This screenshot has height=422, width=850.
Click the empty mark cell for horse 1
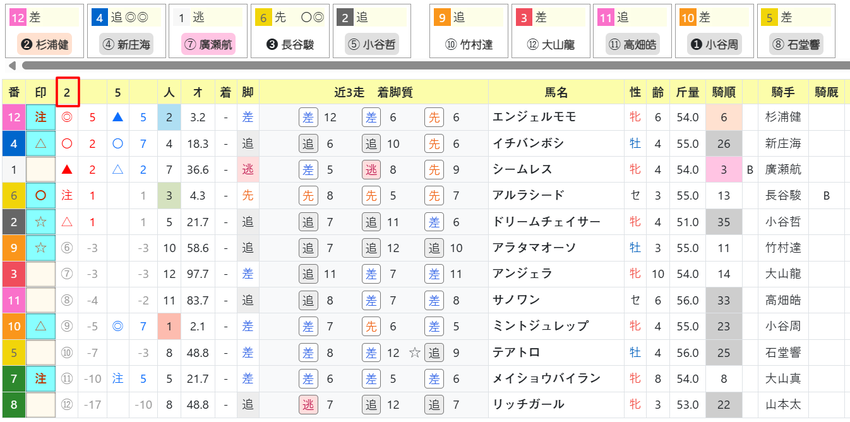(x=41, y=170)
